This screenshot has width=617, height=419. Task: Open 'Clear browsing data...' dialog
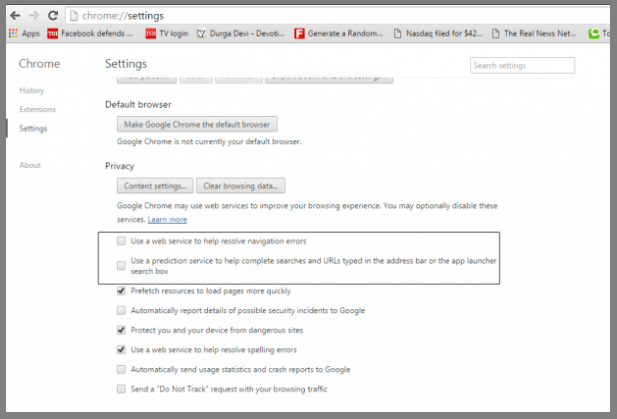(240, 186)
